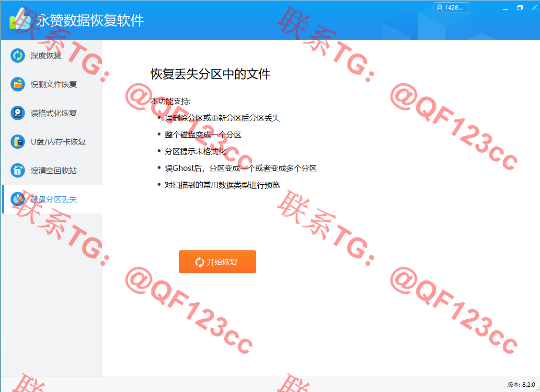Image resolution: width=540 pixels, height=392 pixels.
Task: Click the 本功能支持: label
Action: point(171,101)
